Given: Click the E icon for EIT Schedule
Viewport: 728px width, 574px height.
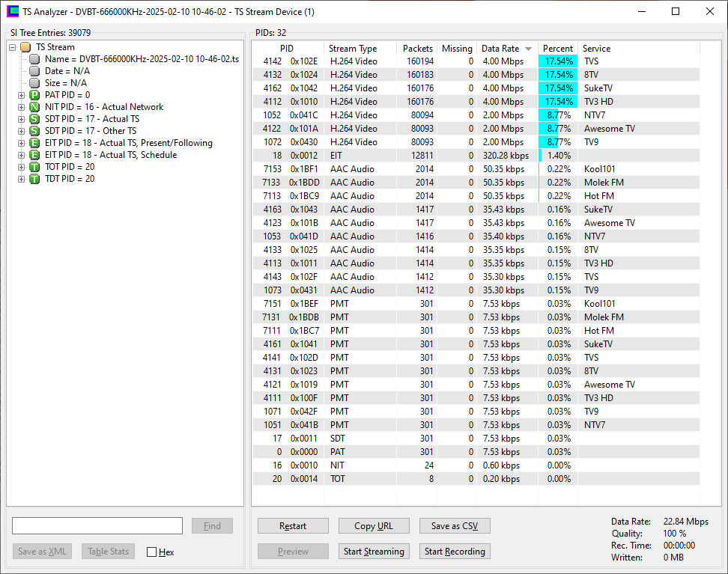Looking at the screenshot, I should (x=34, y=155).
